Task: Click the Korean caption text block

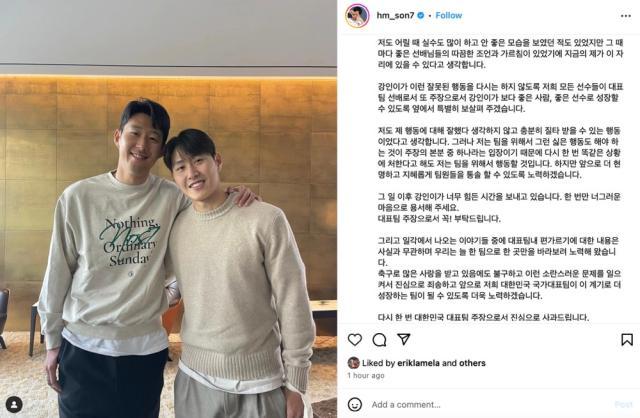Action: 500,180
